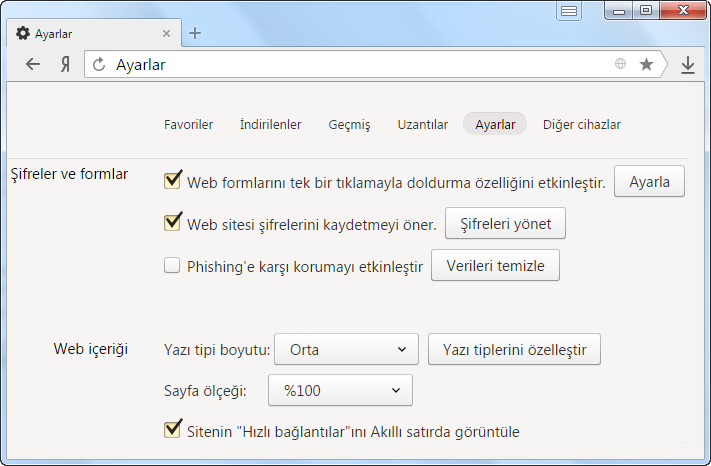The image size is (711, 466).
Task: Bookmark page using the star icon
Action: pos(646,64)
